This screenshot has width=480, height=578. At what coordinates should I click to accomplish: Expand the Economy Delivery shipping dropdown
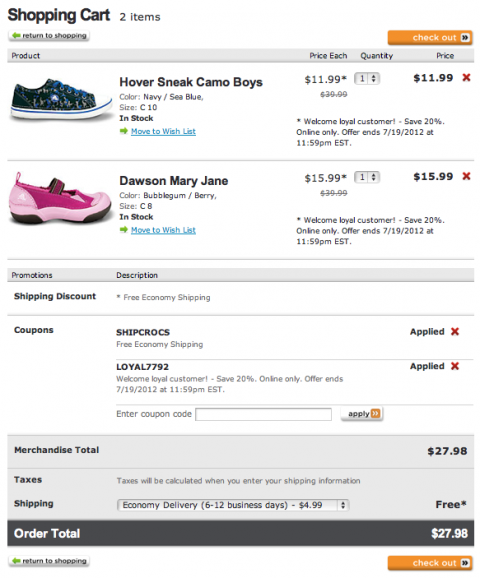(x=233, y=505)
